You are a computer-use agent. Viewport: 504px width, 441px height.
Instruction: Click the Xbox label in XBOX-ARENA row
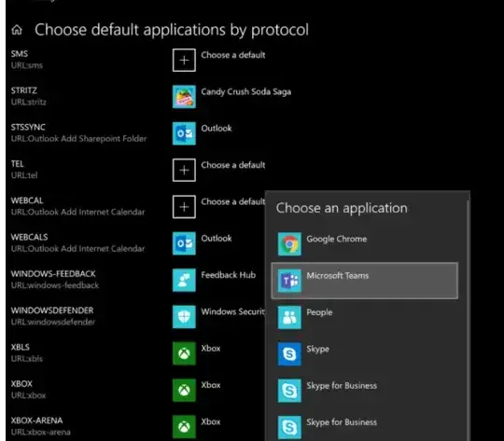click(211, 421)
